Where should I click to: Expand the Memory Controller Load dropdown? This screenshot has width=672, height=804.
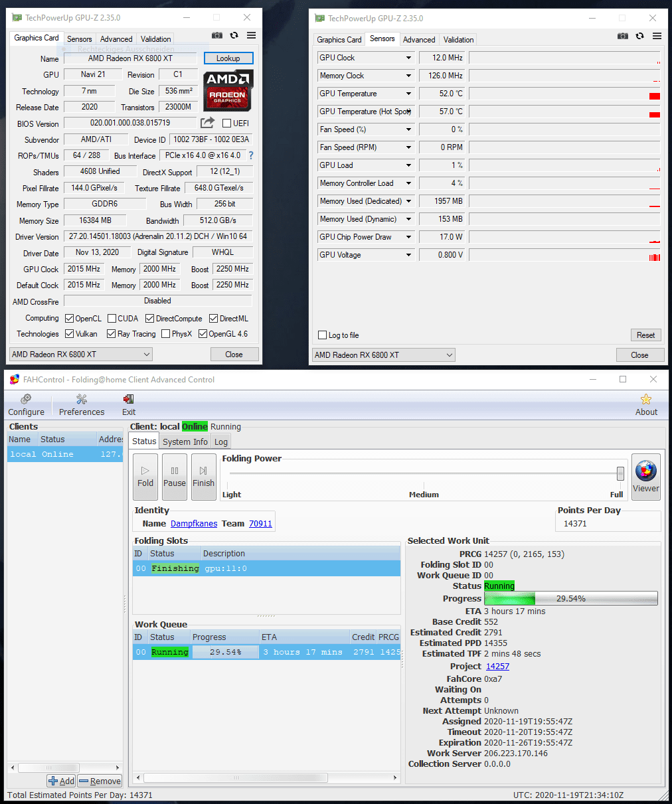pyautogui.click(x=408, y=183)
